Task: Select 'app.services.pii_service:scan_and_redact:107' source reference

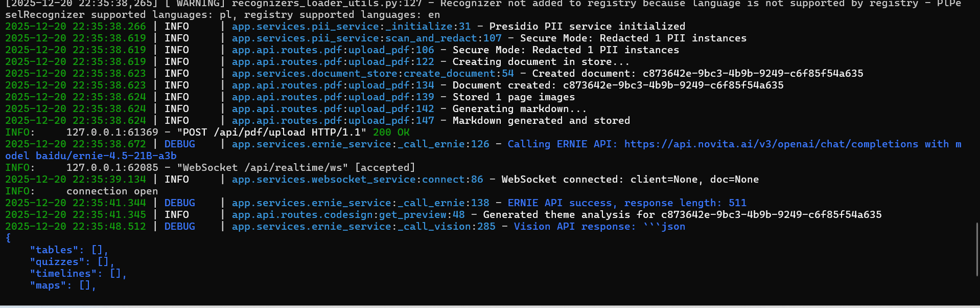Action: point(366,38)
